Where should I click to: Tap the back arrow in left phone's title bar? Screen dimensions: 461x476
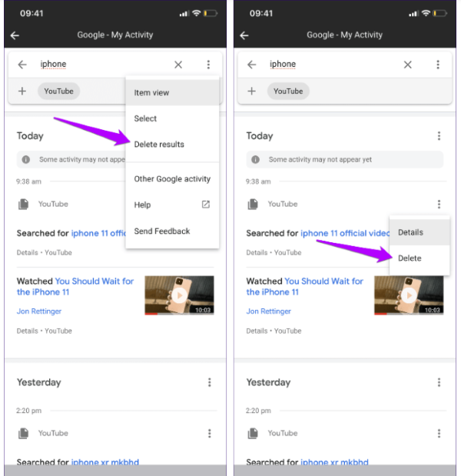click(15, 35)
